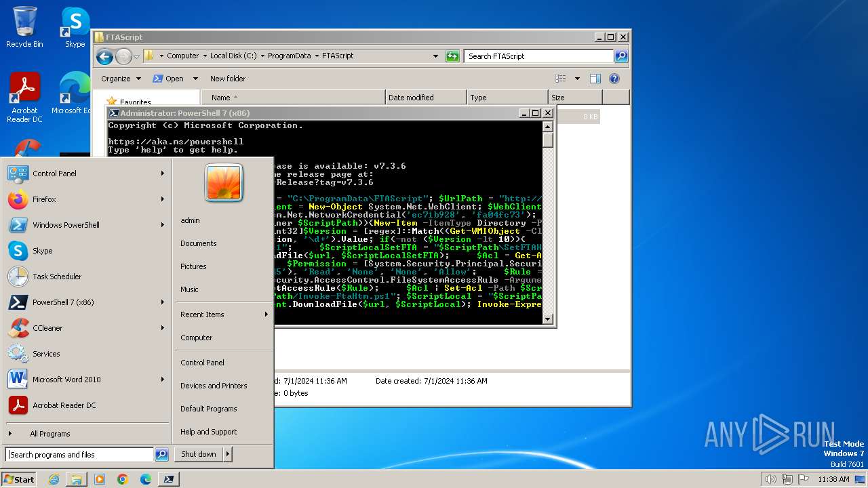Open Explorer address bar history dropdown
This screenshot has width=868, height=488.
[x=435, y=56]
